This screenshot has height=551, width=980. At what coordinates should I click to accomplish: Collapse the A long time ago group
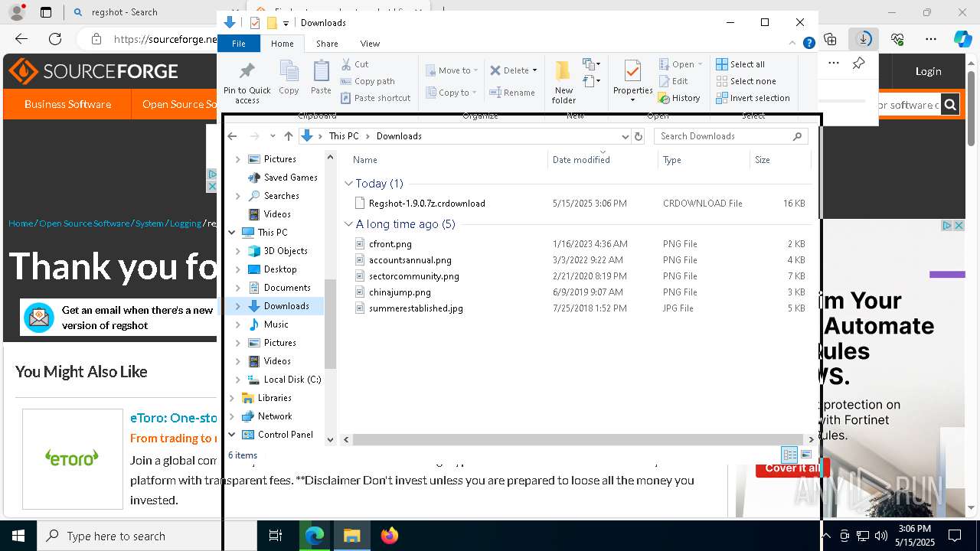pyautogui.click(x=348, y=224)
